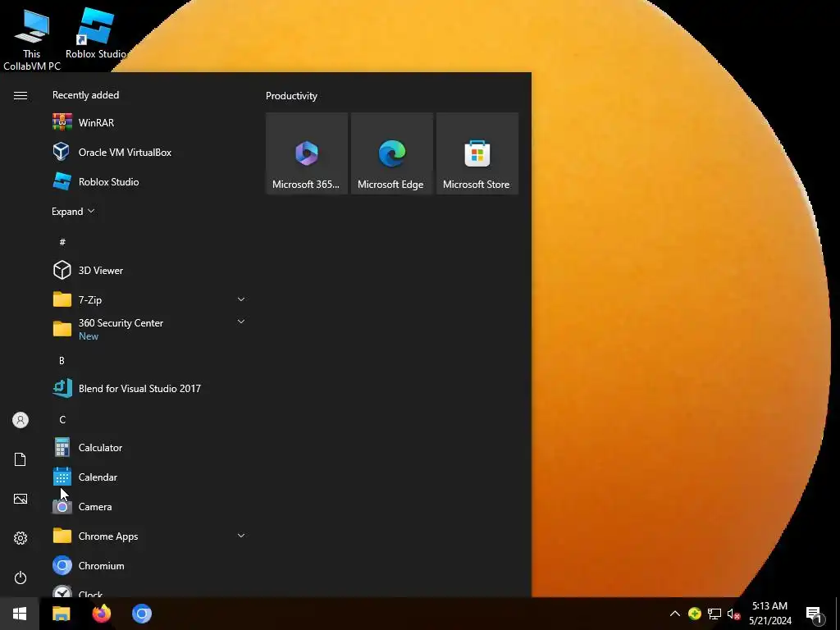The width and height of the screenshot is (840, 630).
Task: Click the B letter index header
Action: tap(62, 361)
